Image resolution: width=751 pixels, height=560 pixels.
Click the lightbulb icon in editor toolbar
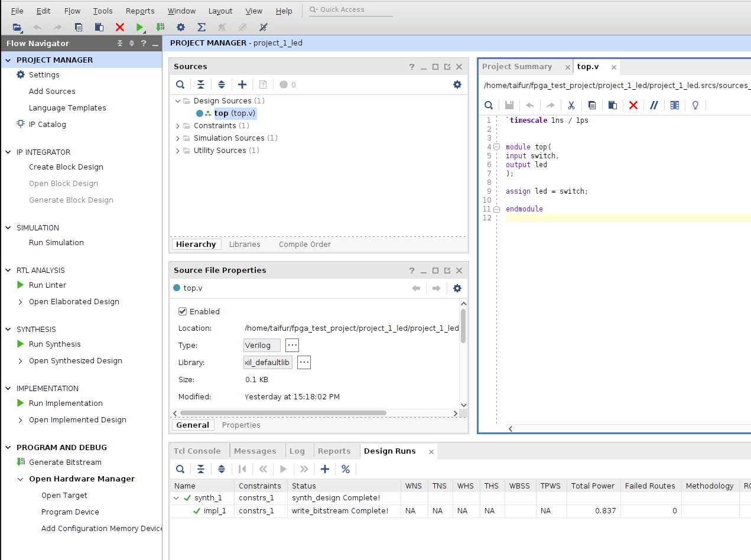pyautogui.click(x=695, y=105)
